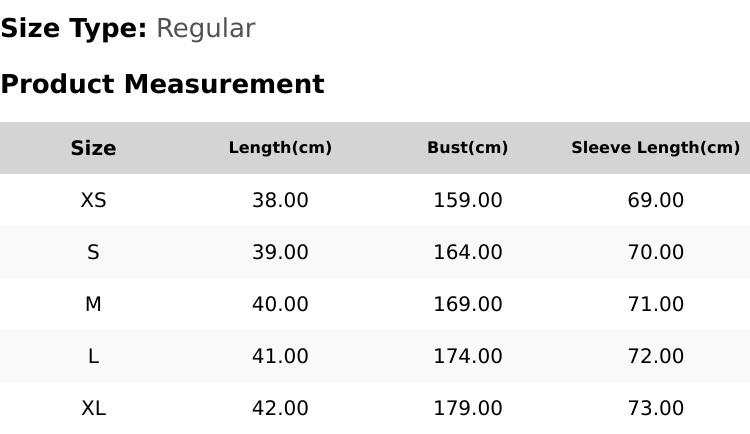The height and width of the screenshot is (434, 750).
Task: Click the XS bust value 159.00
Action: pyautogui.click(x=468, y=200)
